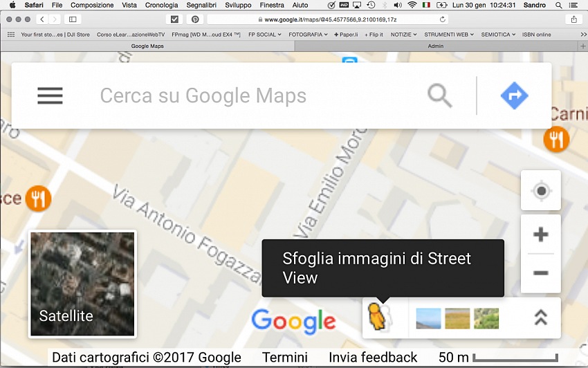Click Dati cartografici ©2017 Google text
588x368 pixels.
(146, 357)
